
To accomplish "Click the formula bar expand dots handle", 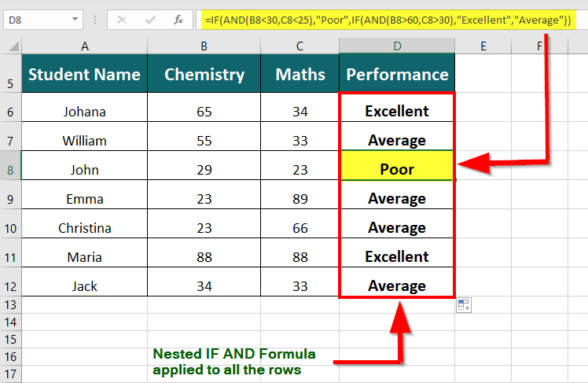I will coord(95,20).
